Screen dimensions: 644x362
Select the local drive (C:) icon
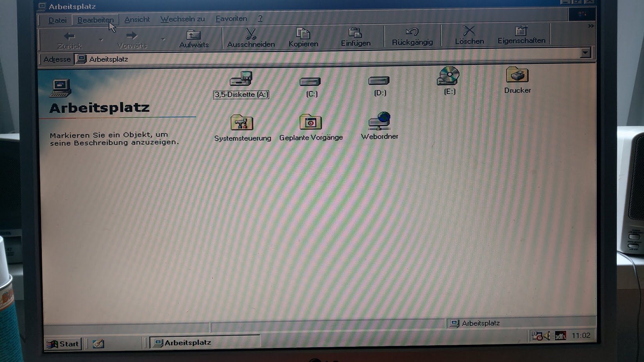(x=311, y=87)
